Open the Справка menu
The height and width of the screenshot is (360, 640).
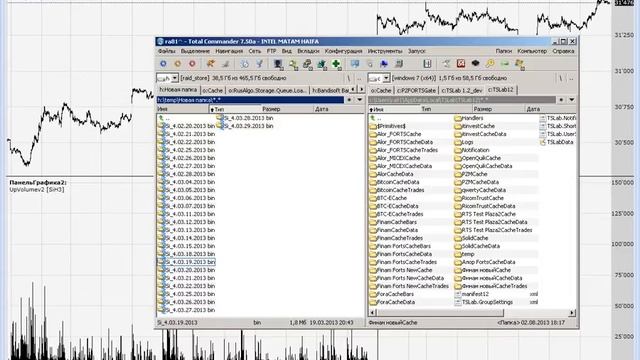(563, 51)
